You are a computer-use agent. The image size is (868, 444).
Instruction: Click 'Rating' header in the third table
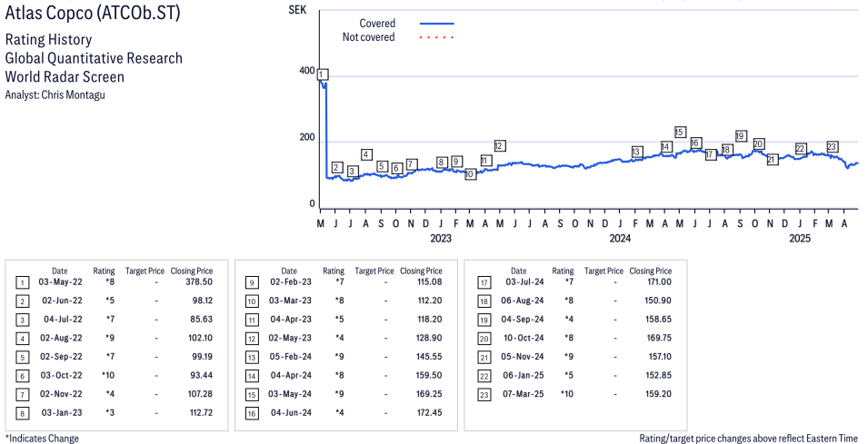click(563, 271)
